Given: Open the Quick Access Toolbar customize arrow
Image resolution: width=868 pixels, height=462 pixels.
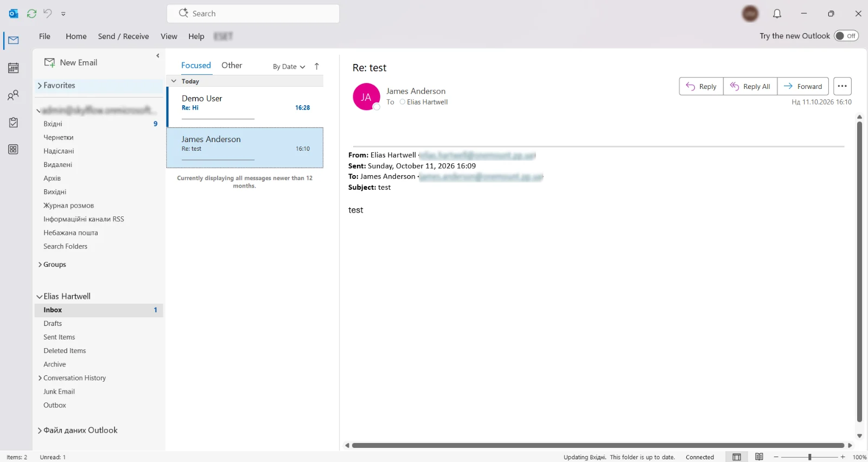Looking at the screenshot, I should pyautogui.click(x=63, y=14).
